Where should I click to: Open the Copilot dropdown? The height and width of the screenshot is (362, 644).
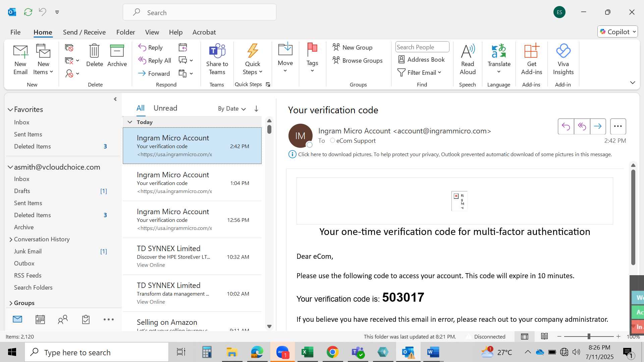point(618,32)
